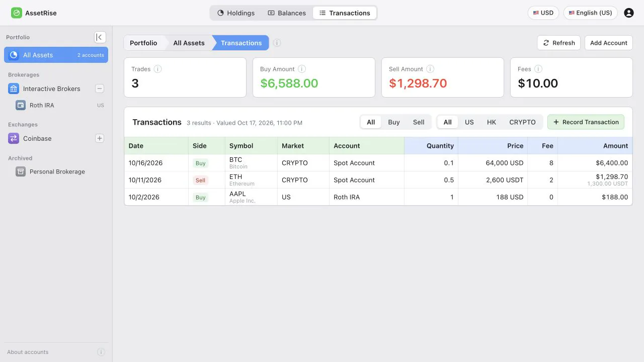Click info icon next to Transactions breadcrumb

pyautogui.click(x=277, y=43)
